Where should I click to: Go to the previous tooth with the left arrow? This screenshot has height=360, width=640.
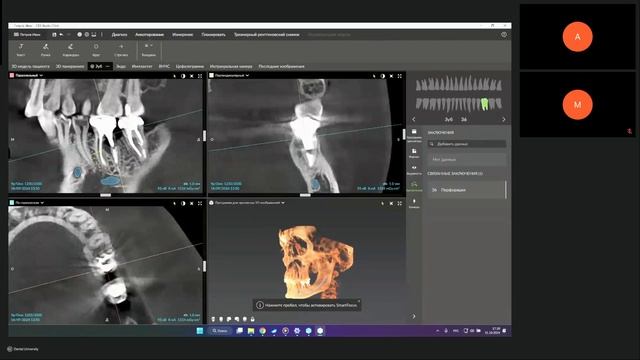point(414,119)
